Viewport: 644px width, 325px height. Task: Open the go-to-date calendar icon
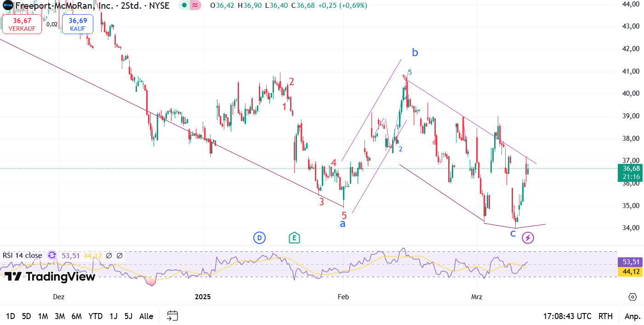(x=172, y=316)
